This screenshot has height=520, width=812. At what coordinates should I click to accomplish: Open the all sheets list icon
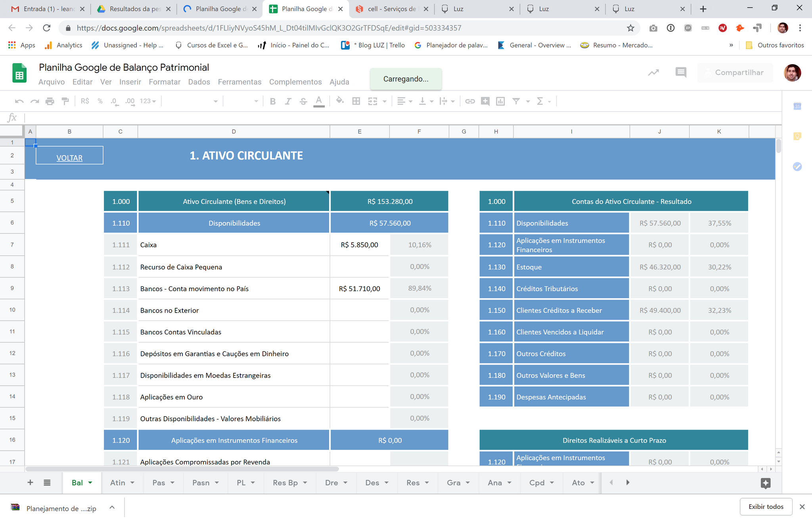pos(47,483)
